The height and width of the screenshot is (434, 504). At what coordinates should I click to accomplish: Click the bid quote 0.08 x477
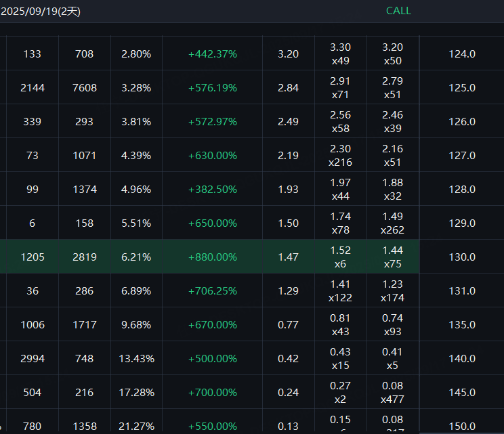(x=392, y=393)
